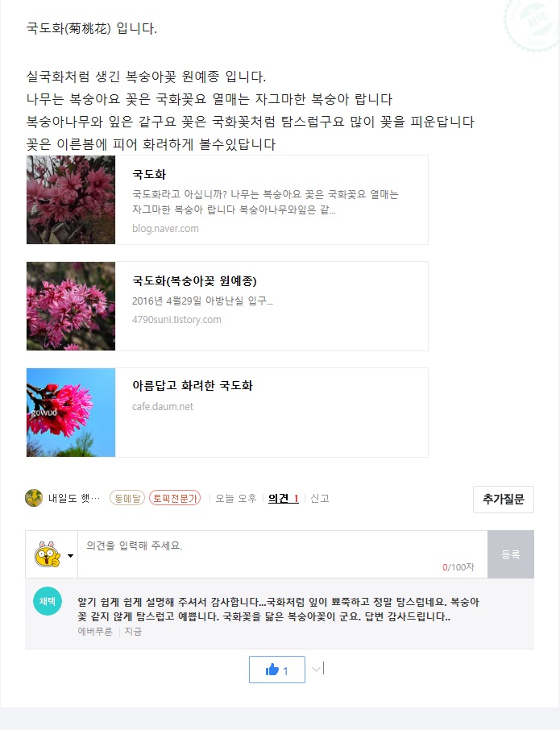This screenshot has width=560, height=730.
Task: Expand the sticker dropdown arrow
Action: click(x=70, y=555)
